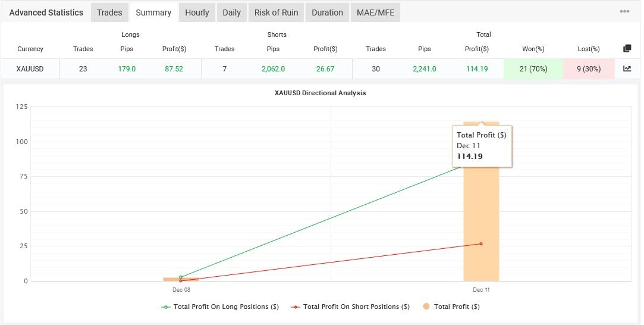Open the Hourly tab
The height and width of the screenshot is (325, 644).
(x=197, y=12)
